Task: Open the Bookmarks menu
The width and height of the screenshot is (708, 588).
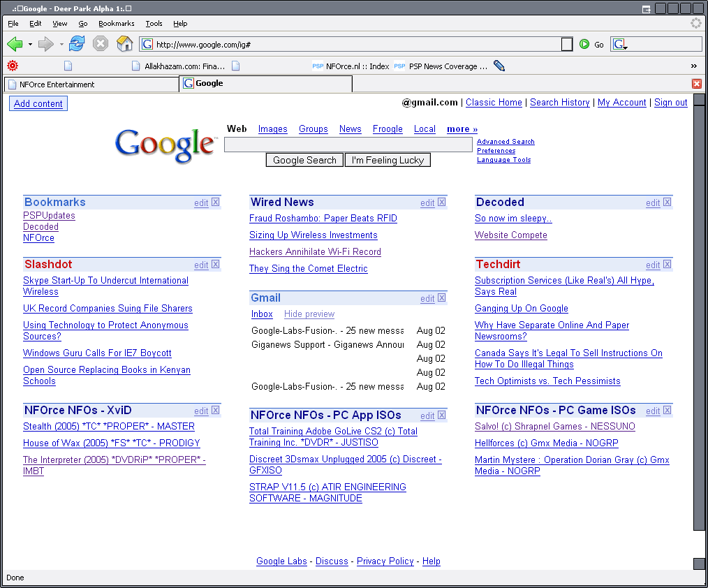Action: click(x=116, y=23)
